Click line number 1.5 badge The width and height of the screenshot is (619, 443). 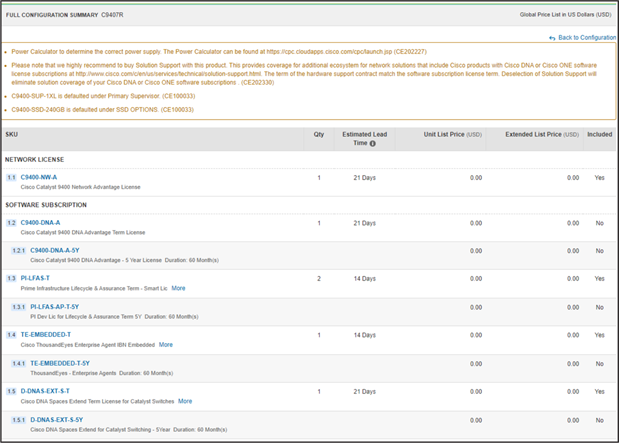(11, 391)
